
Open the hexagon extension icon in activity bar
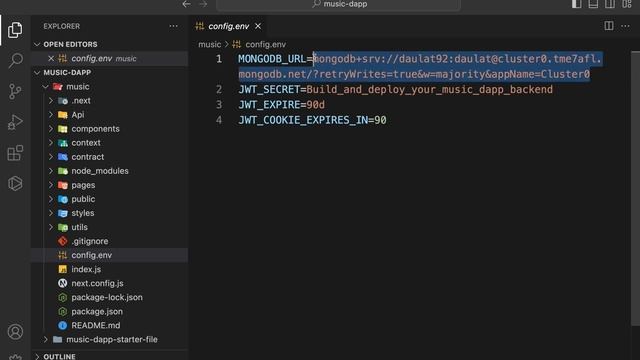tap(15, 183)
